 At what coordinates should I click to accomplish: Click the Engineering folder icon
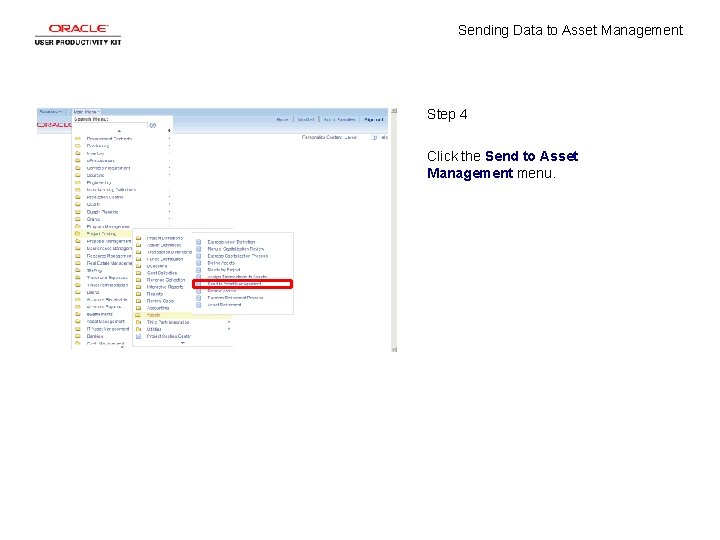[x=78, y=182]
